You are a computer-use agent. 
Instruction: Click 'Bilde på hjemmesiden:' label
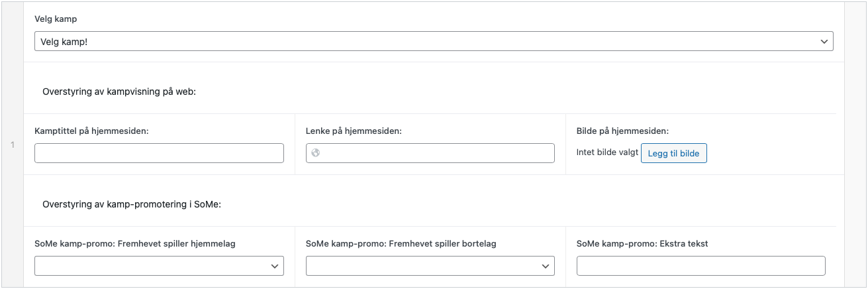[622, 131]
